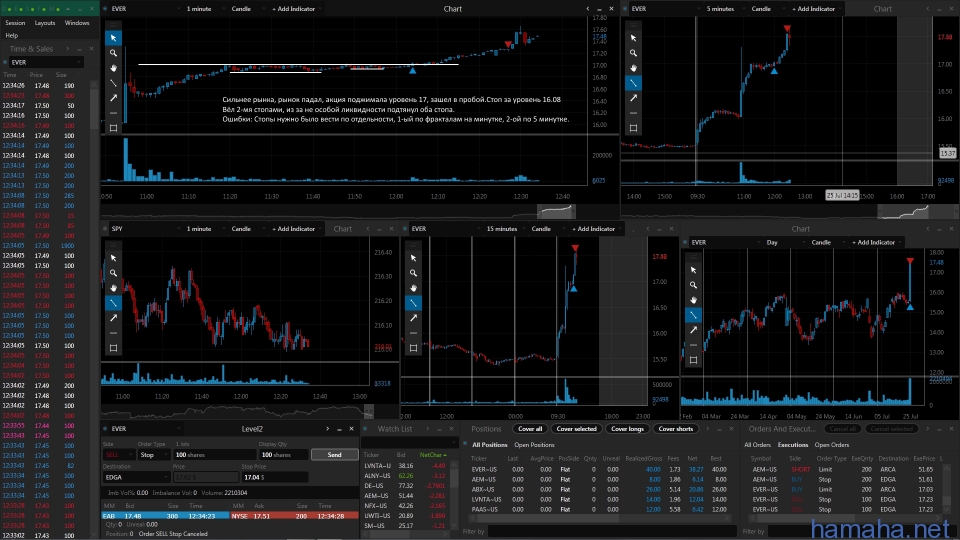Select the rectangle tool in EVER 1 minute chart

pos(113,128)
